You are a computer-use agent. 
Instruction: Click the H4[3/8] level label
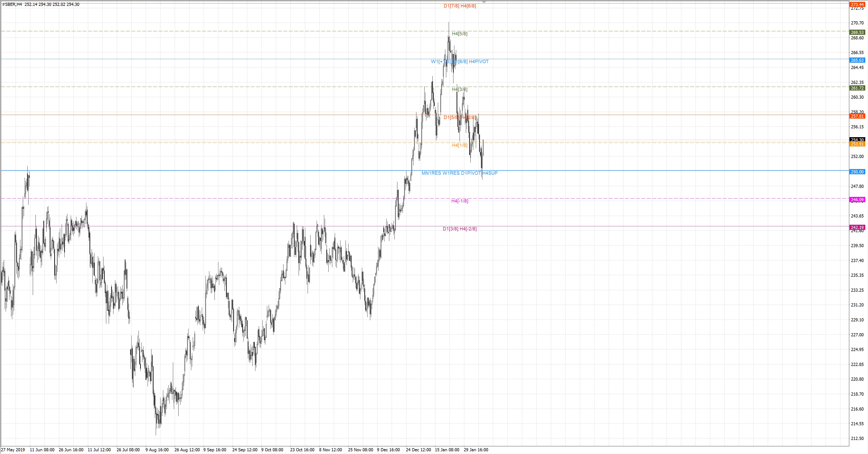[x=460, y=89]
